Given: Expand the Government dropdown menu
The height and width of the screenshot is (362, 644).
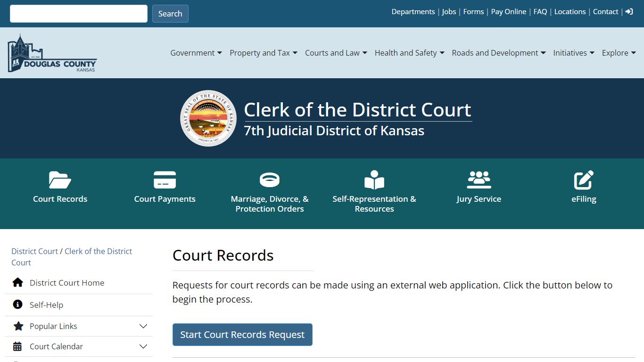Looking at the screenshot, I should (x=196, y=53).
